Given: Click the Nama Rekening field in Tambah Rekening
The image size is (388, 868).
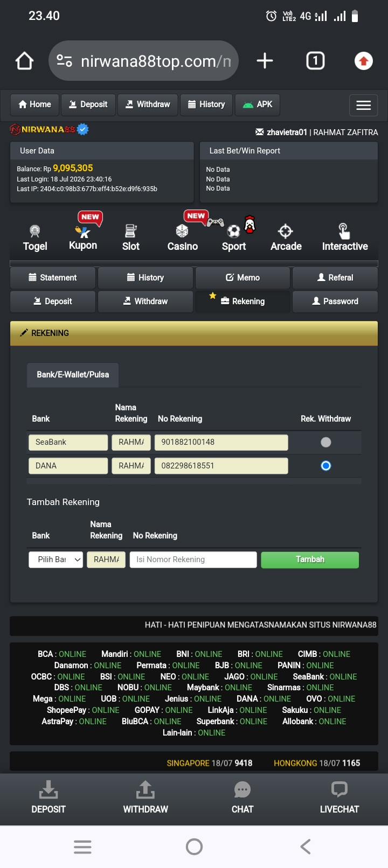Looking at the screenshot, I should point(106,560).
